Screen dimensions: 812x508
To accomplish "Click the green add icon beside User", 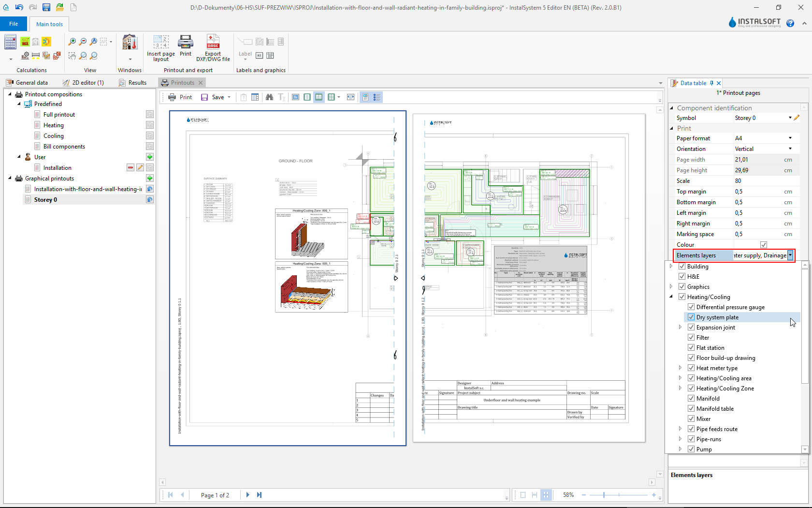I will pos(150,157).
